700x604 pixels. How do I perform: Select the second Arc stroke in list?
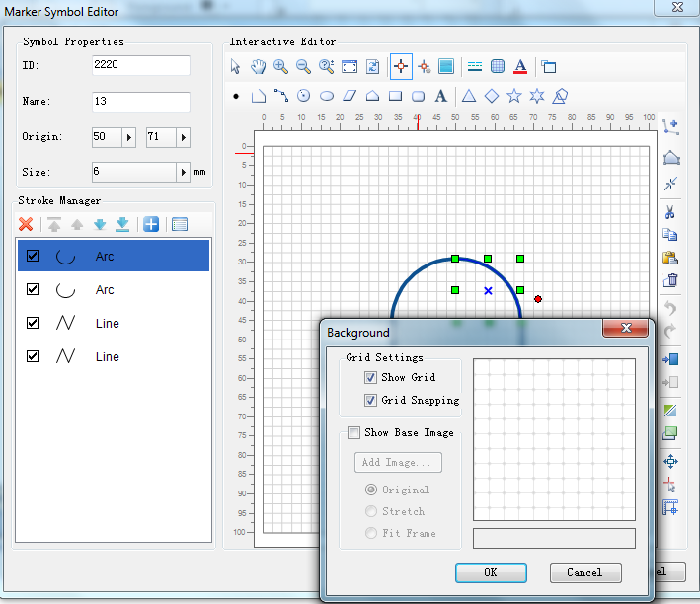click(x=104, y=290)
